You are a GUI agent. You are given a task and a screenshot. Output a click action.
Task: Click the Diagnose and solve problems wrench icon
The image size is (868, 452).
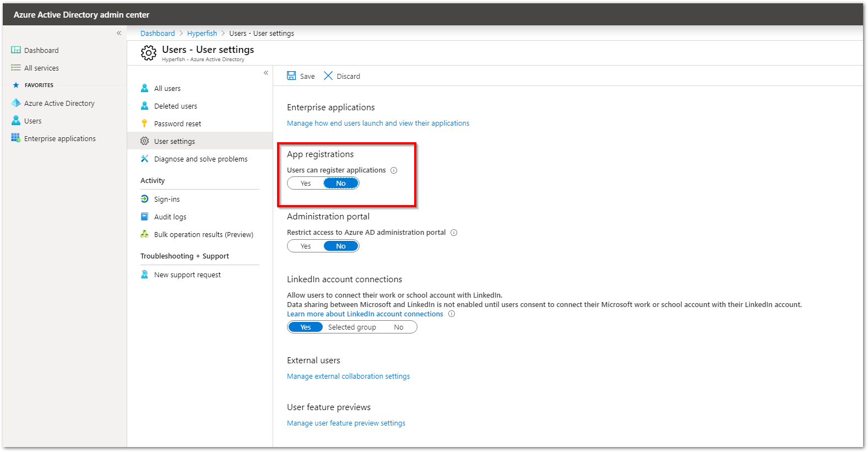tap(145, 159)
